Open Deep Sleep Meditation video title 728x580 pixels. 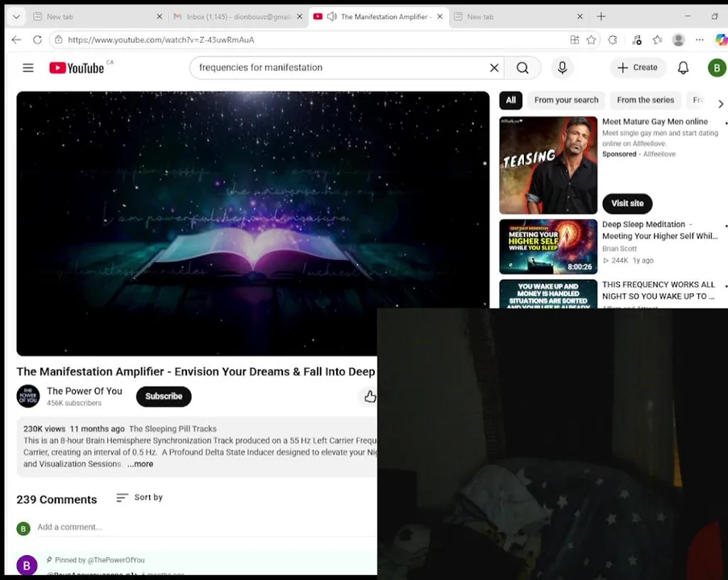(x=659, y=230)
